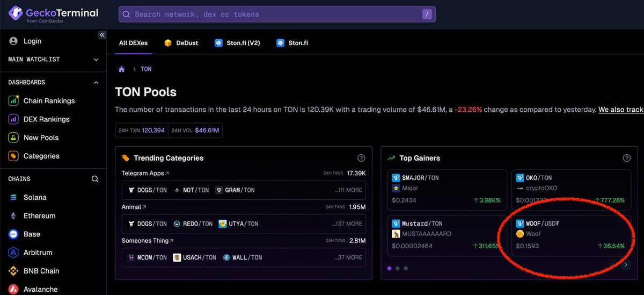Open the NOT/TON pool

tap(192, 190)
